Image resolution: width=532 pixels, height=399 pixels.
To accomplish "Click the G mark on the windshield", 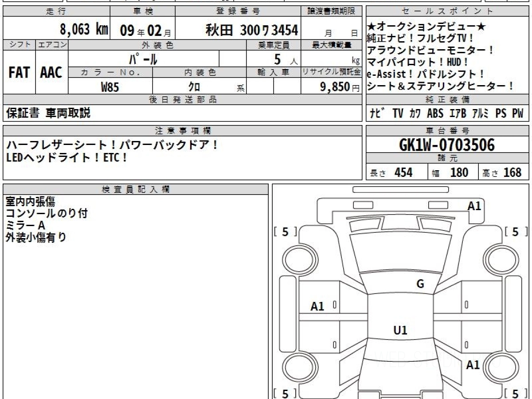I will pos(420,284).
